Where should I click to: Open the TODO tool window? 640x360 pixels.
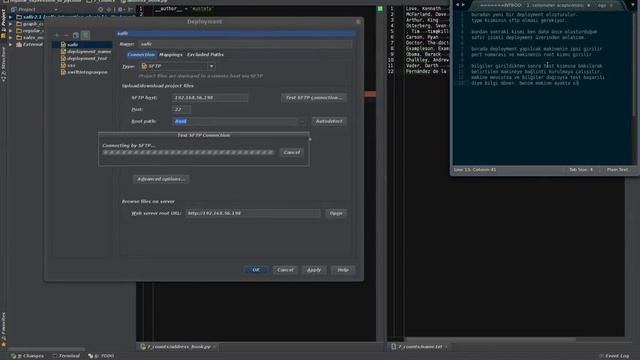coord(101,356)
